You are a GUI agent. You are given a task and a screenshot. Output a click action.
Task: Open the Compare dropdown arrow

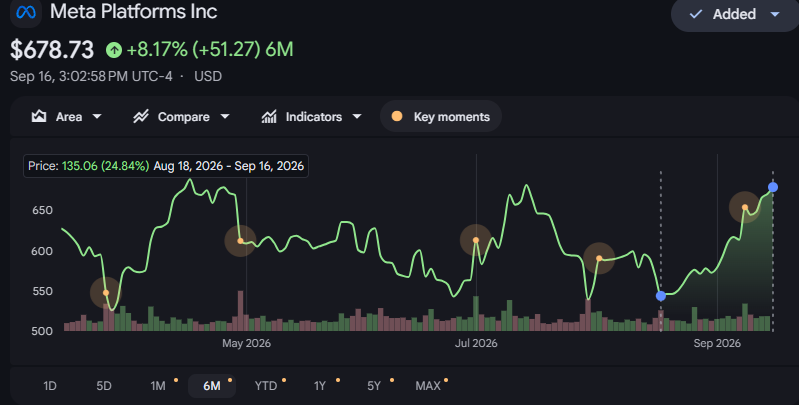click(225, 117)
